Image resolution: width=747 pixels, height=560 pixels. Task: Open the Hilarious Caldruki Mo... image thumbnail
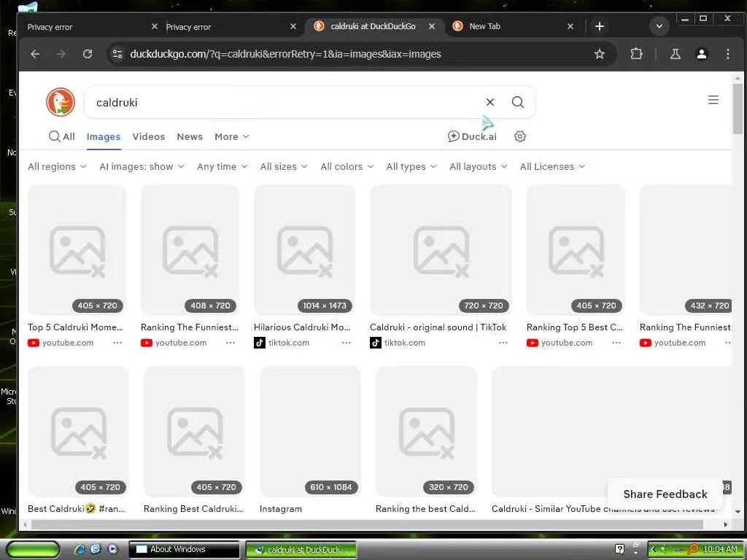304,250
